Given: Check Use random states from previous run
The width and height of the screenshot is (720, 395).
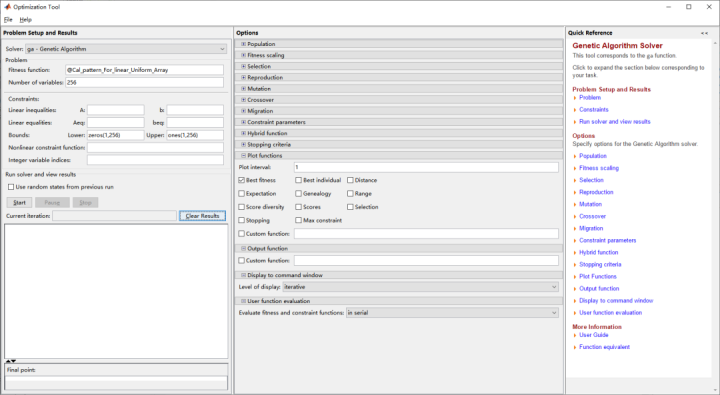Looking at the screenshot, I should (x=11, y=187).
